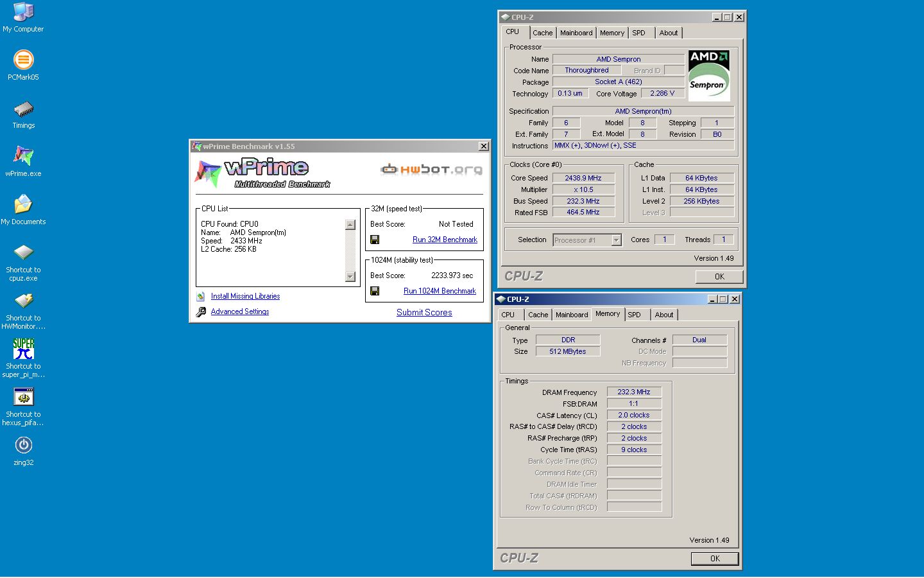Switch to Mainboard tab in top CPU-Z
Screen dimensions: 924x578
pyautogui.click(x=576, y=33)
